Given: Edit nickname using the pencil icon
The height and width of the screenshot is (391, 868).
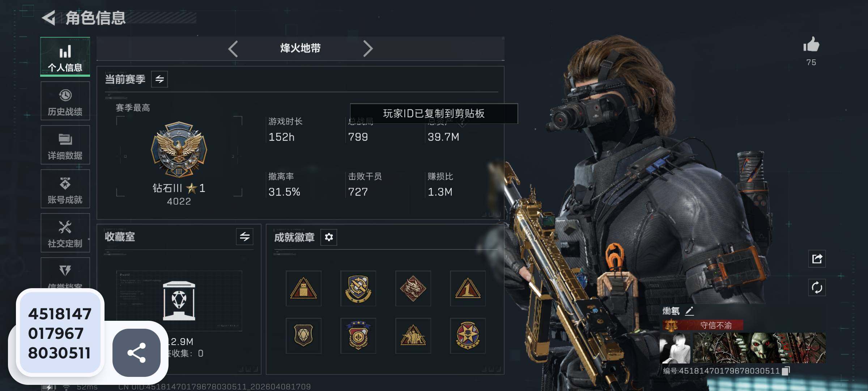Looking at the screenshot, I should tap(689, 311).
